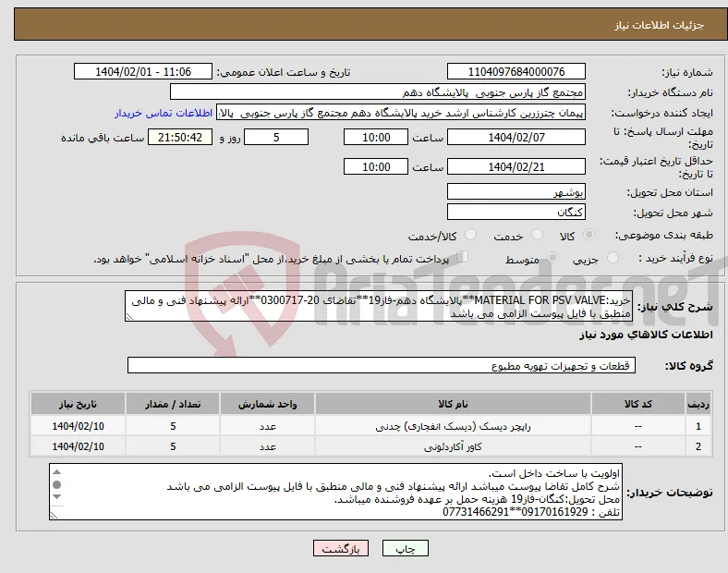The width and height of the screenshot is (728, 573).
Task: Click the delivery city field کنگان
Action: (516, 213)
